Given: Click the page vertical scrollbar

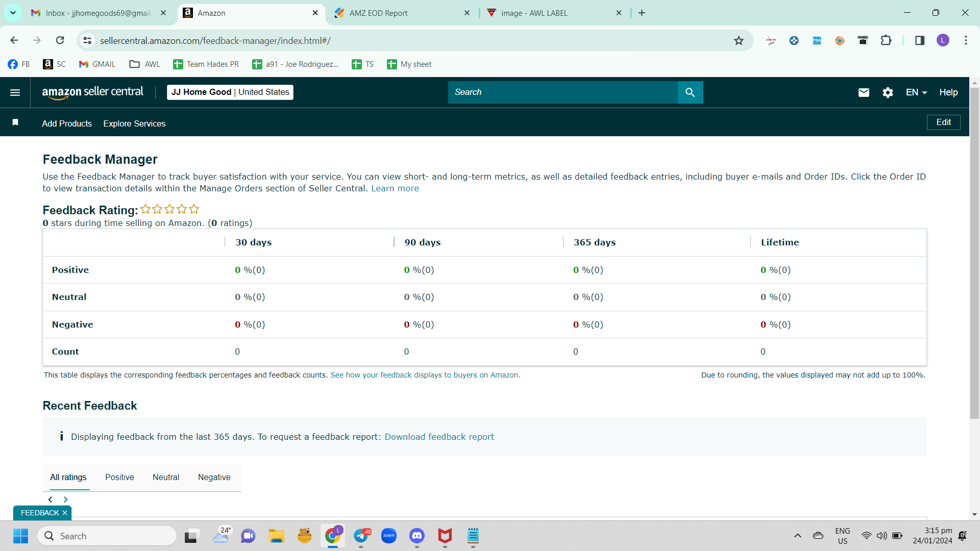Looking at the screenshot, I should (x=974, y=253).
